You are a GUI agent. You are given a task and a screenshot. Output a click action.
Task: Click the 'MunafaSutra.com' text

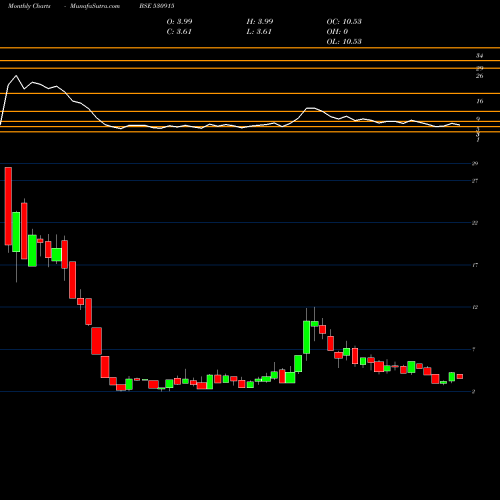tap(95, 6)
